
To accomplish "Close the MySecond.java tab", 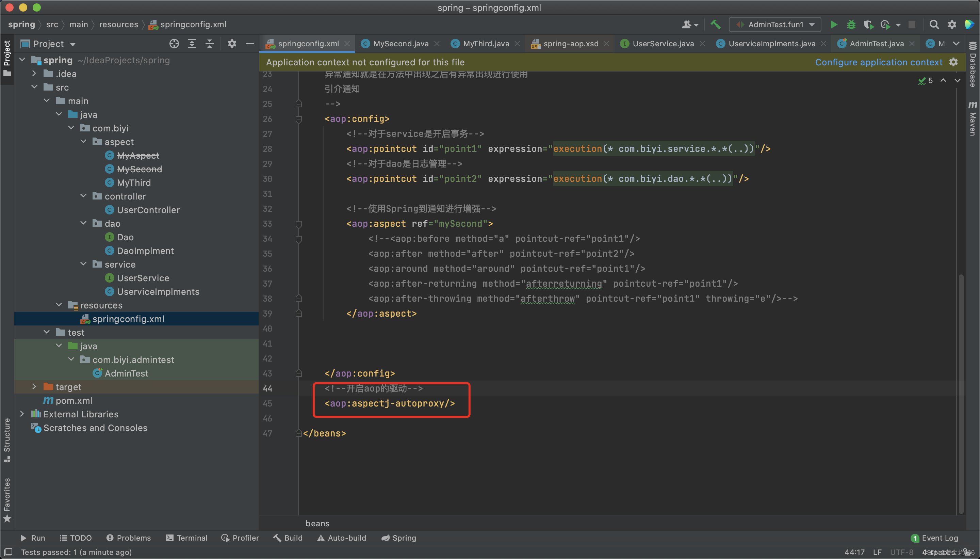I will [437, 44].
